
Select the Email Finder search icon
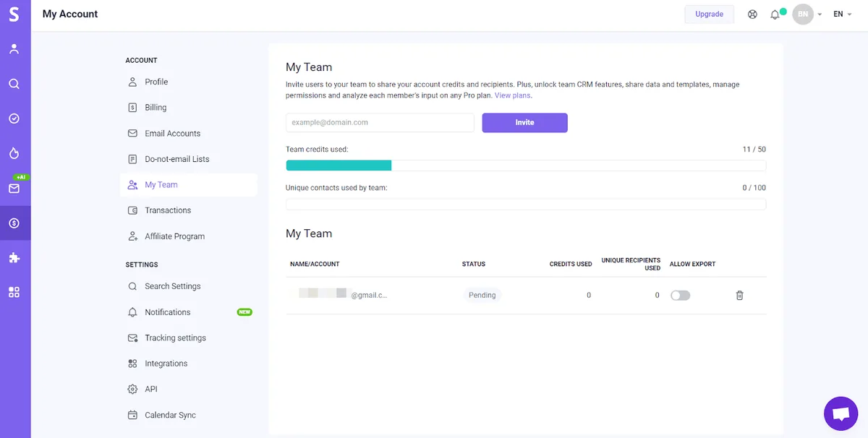click(x=15, y=83)
